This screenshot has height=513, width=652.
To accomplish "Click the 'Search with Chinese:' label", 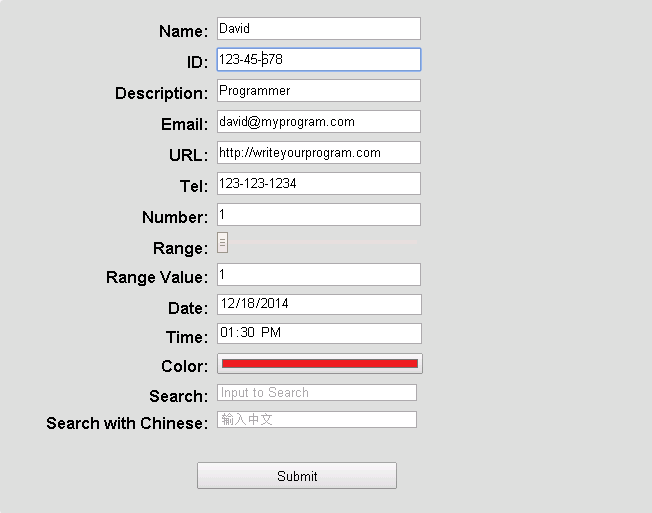I will 127,423.
